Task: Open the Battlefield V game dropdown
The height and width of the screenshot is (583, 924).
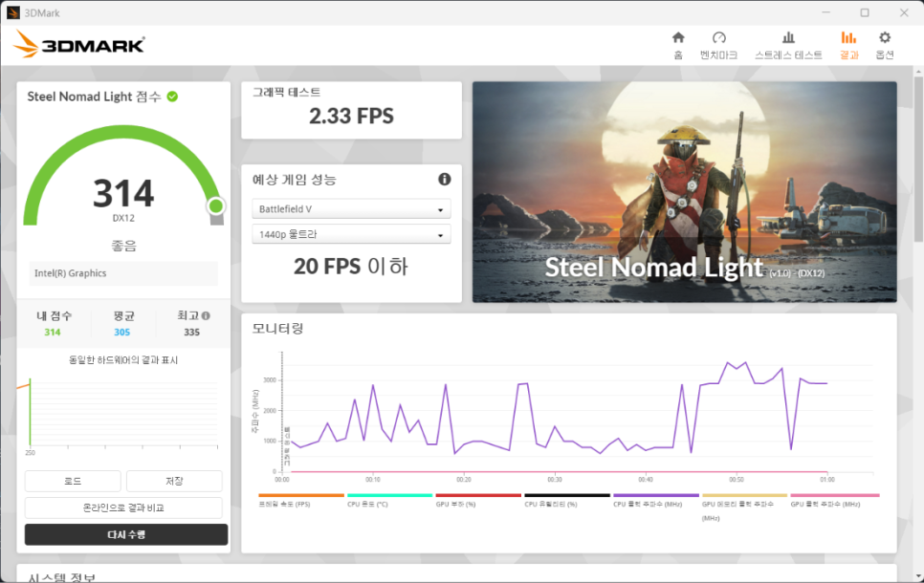Action: coord(351,209)
